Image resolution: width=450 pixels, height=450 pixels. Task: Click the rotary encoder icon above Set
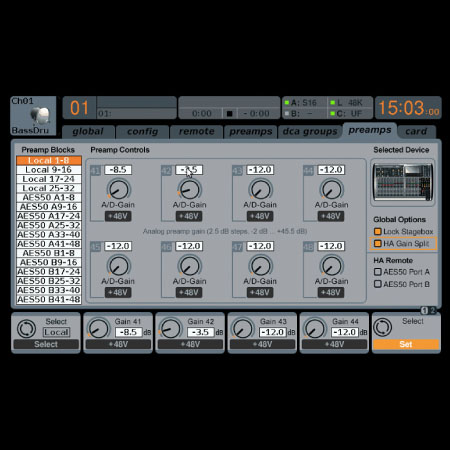(x=382, y=327)
